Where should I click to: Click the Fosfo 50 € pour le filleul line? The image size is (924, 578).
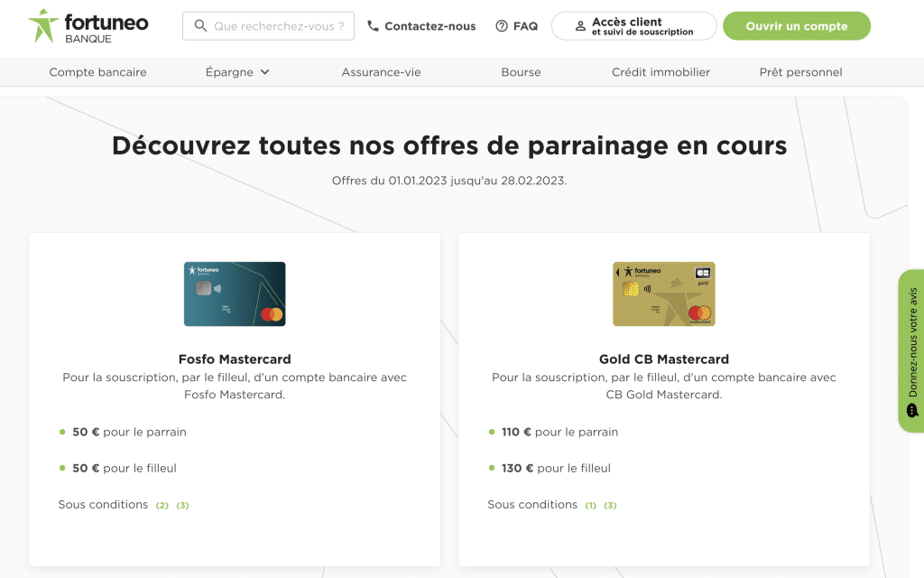pos(125,469)
